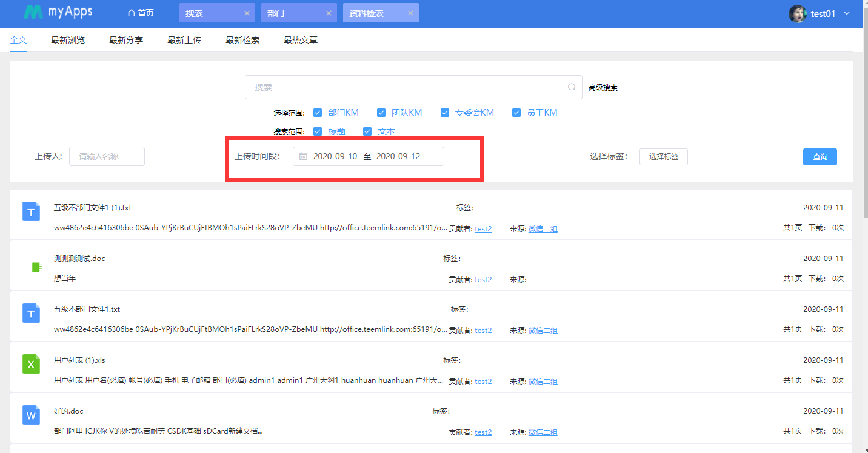Click the txt icon of 五级不部门文件1 (1).txt
The image size is (868, 453).
31,211
